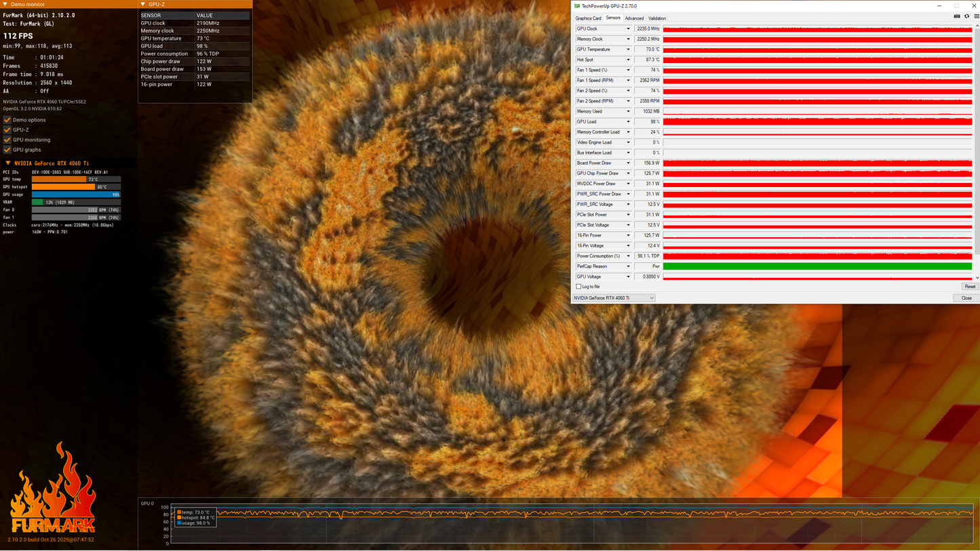Click the FurMark flame logo
Screen dimensions: 980x551
[52, 488]
